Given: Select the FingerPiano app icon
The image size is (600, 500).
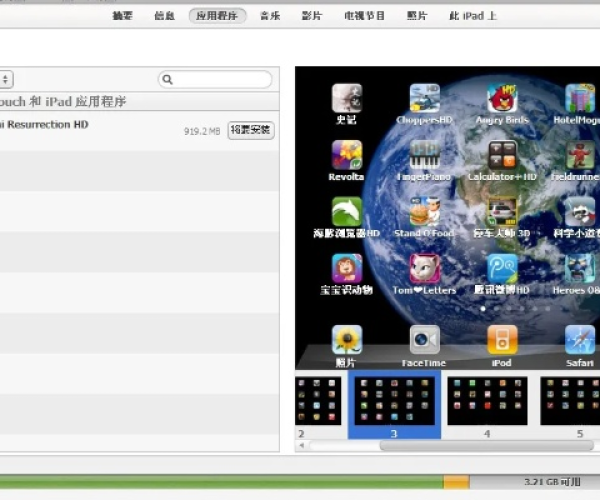Looking at the screenshot, I should (x=425, y=155).
